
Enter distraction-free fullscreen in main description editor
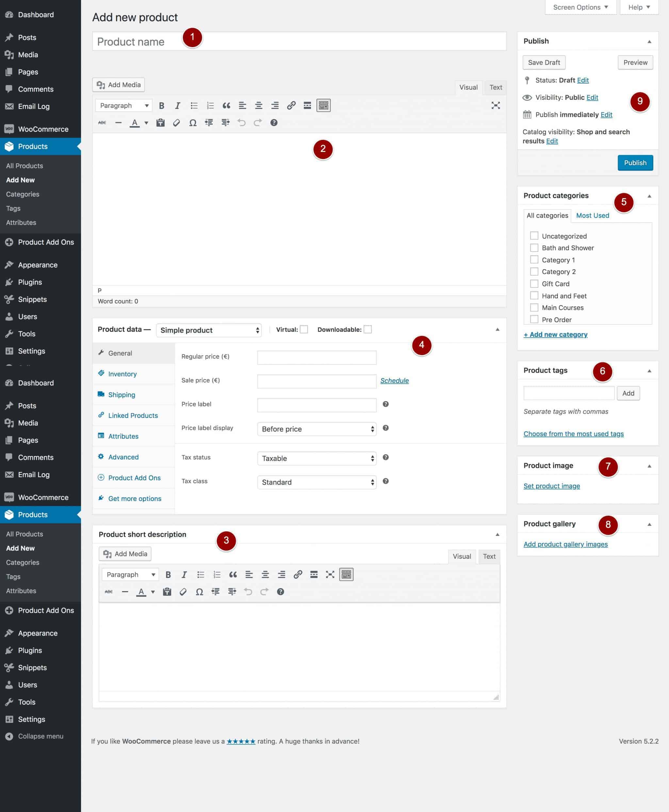coord(496,105)
